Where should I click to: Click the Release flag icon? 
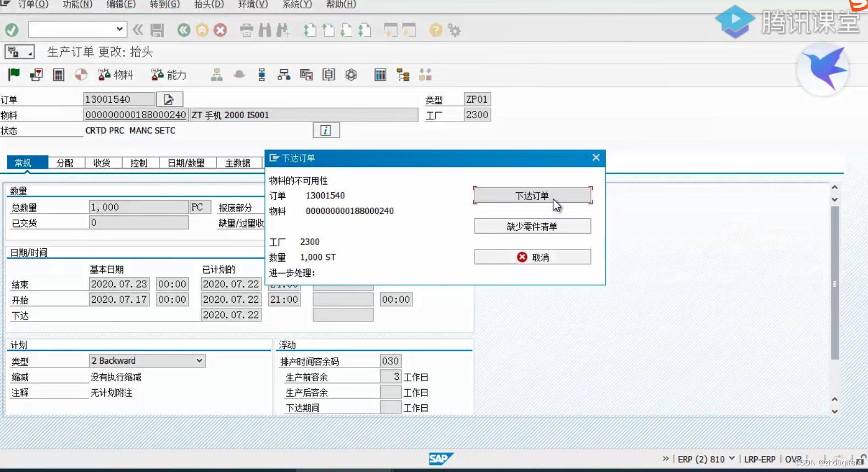14,74
